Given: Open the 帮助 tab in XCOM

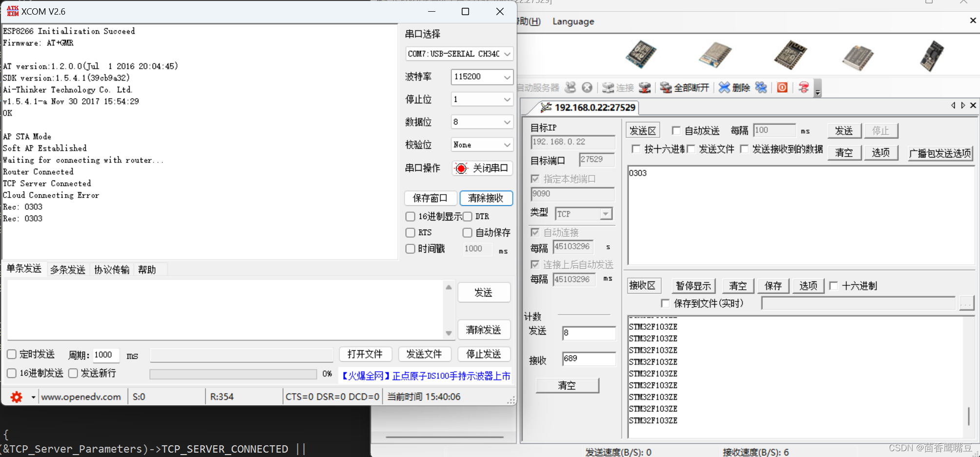Looking at the screenshot, I should (x=147, y=270).
